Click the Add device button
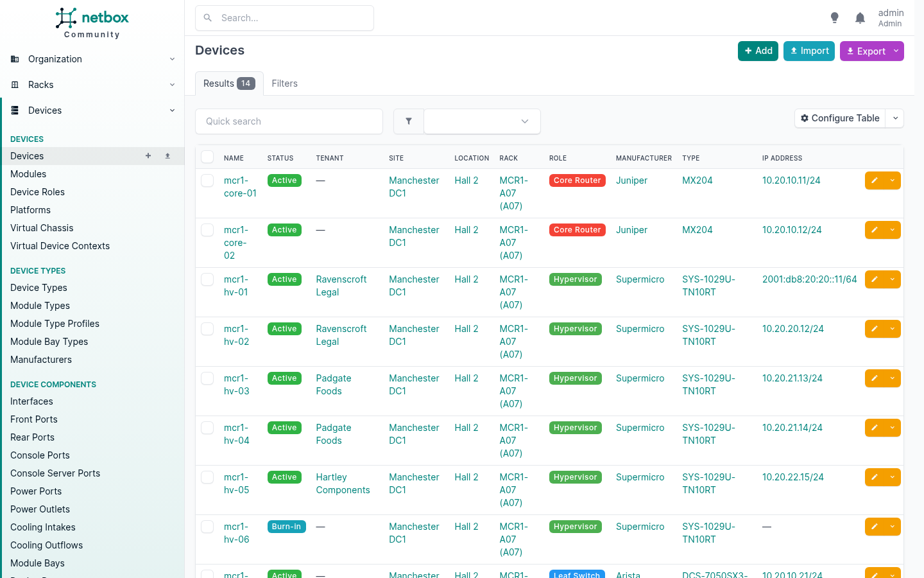The height and width of the screenshot is (578, 924). click(x=758, y=51)
